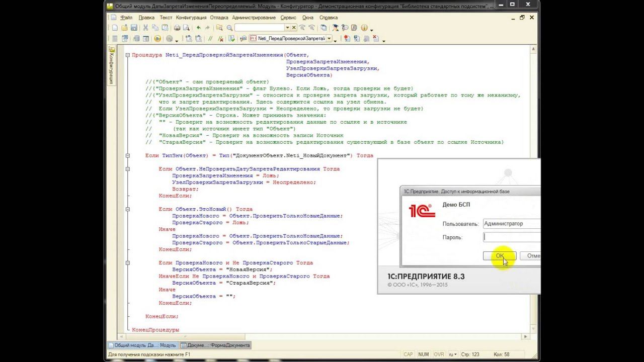Viewport: 644px width, 362px height.
Task: Collapse the 'Если ТипЗнч(Объект)' block
Action: click(x=128, y=155)
